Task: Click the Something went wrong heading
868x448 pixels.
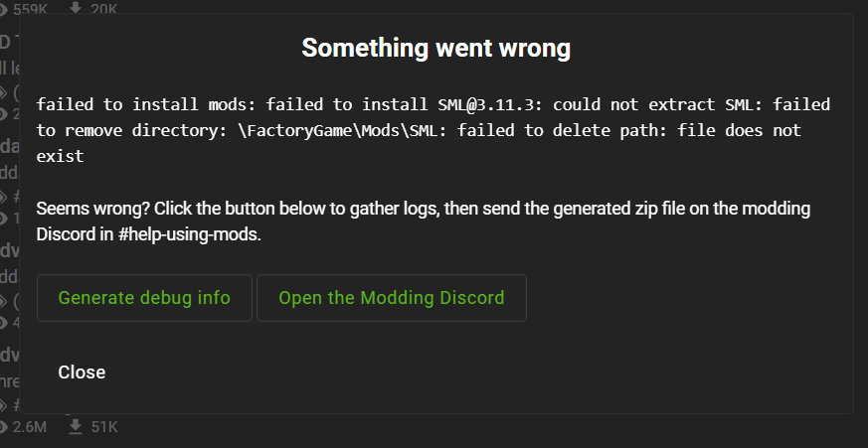Action: 435,48
